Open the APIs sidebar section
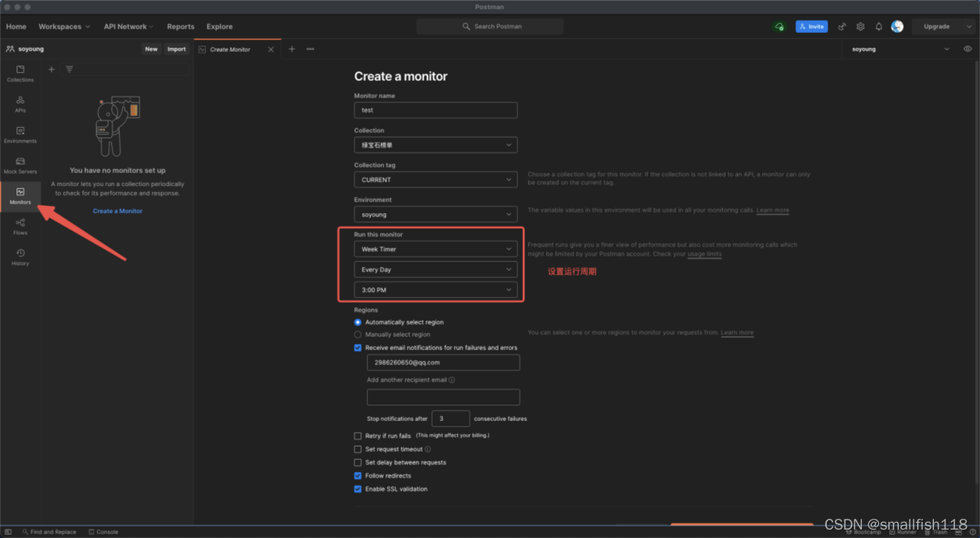The height and width of the screenshot is (538, 980). (x=20, y=104)
